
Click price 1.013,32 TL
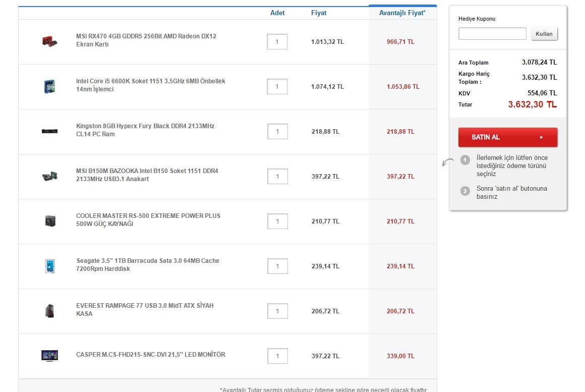point(328,42)
